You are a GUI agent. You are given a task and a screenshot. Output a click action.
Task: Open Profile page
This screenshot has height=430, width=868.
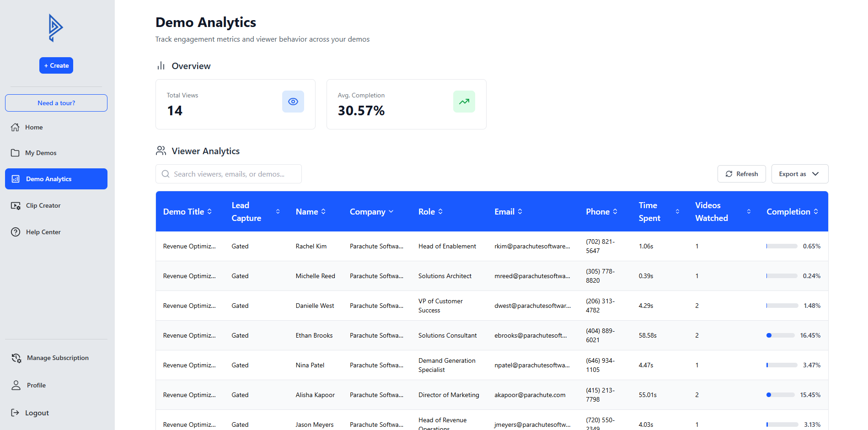click(x=56, y=385)
